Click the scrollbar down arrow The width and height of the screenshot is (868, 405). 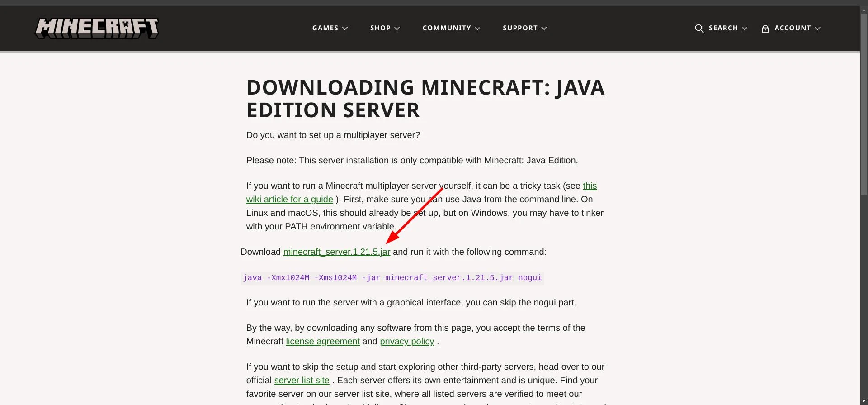click(863, 401)
